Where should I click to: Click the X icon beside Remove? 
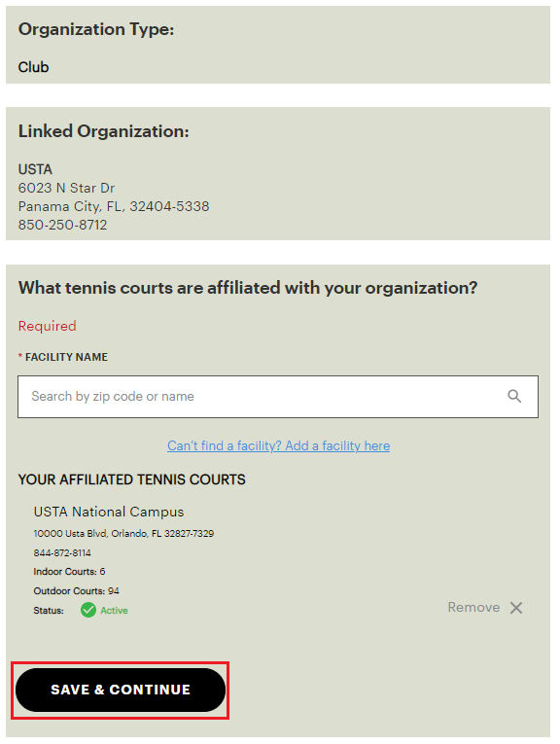pyautogui.click(x=516, y=608)
